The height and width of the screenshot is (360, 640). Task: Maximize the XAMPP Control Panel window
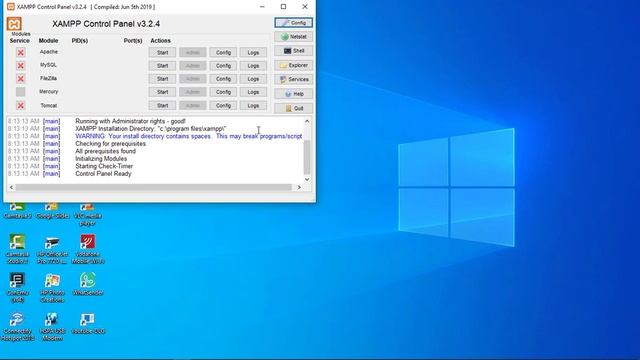tap(284, 7)
